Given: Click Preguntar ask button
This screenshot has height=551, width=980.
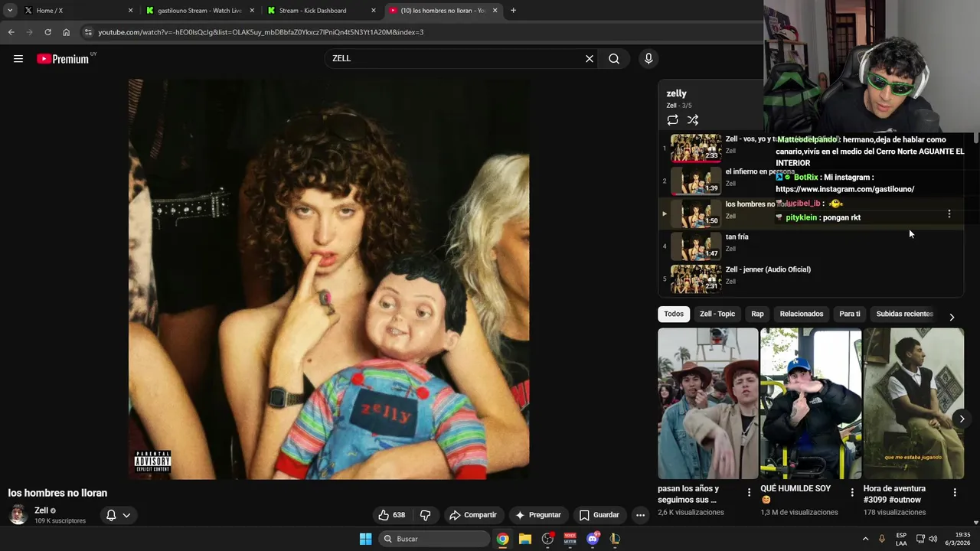Looking at the screenshot, I should point(539,515).
